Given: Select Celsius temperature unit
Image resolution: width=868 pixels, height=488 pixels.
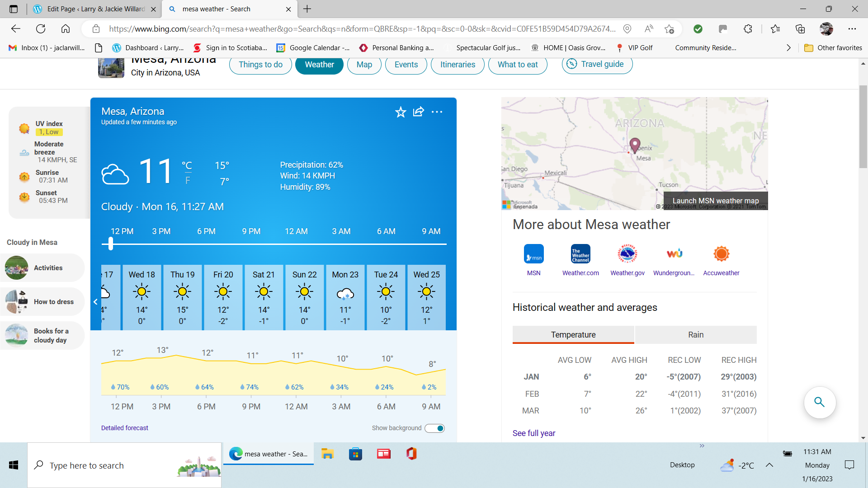Looking at the screenshot, I should [187, 165].
